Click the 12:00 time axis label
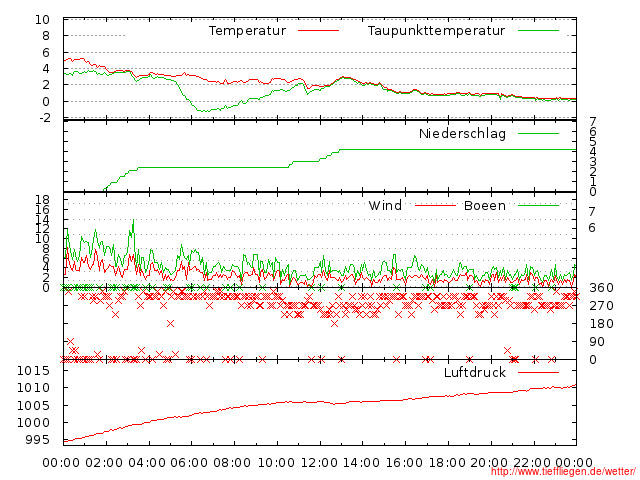Image resolution: width=640 pixels, height=480 pixels. coord(320,463)
